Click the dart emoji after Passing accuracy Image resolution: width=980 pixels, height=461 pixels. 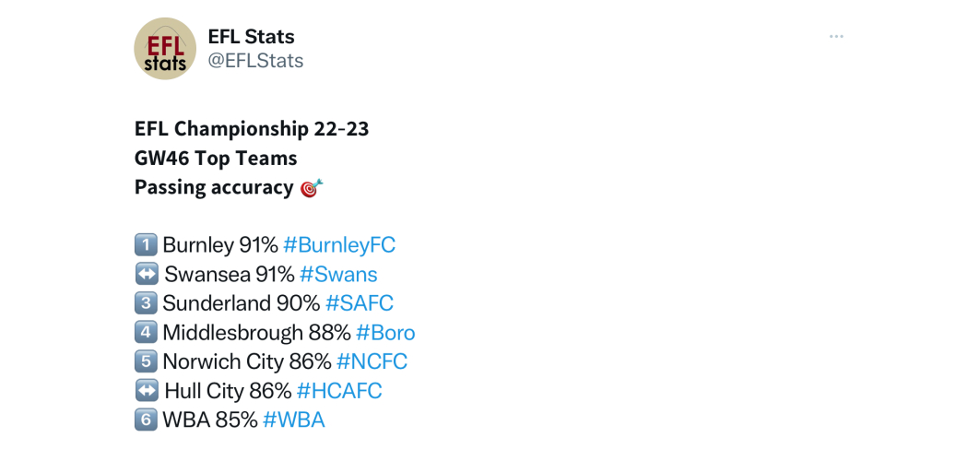[x=312, y=188]
